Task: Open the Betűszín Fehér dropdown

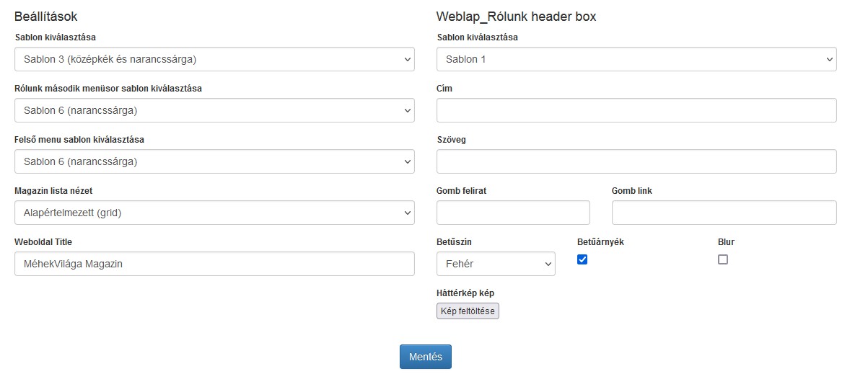Action: point(496,264)
